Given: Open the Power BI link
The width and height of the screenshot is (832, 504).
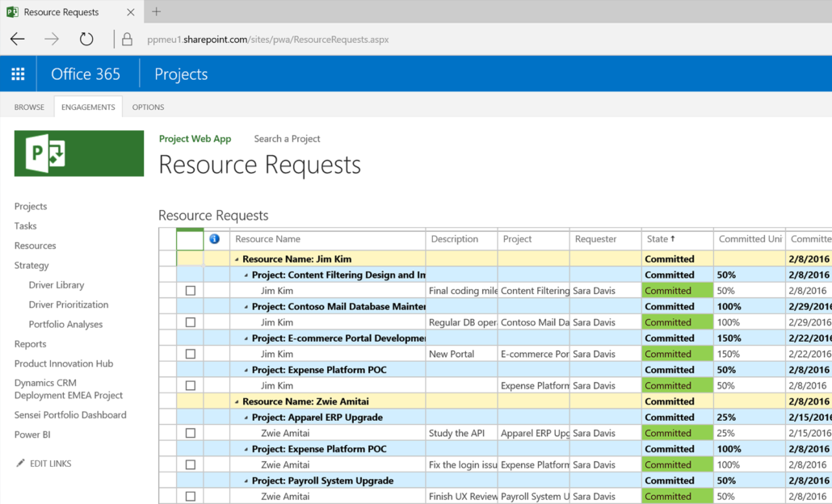Looking at the screenshot, I should [32, 434].
